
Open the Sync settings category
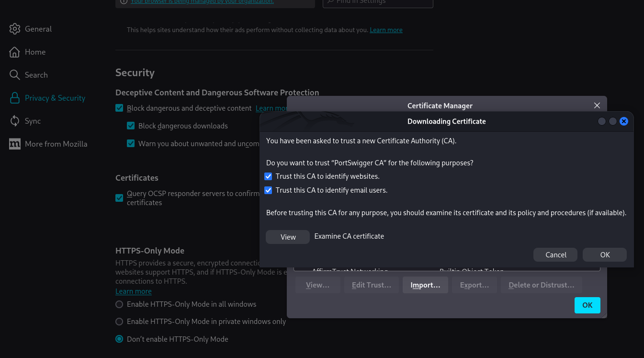pos(33,121)
